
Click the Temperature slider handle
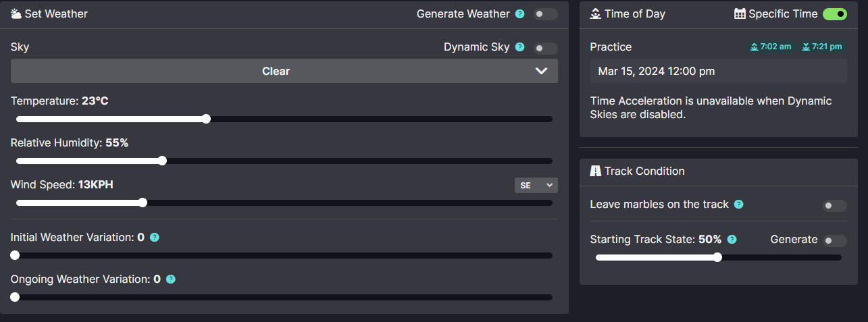[206, 119]
